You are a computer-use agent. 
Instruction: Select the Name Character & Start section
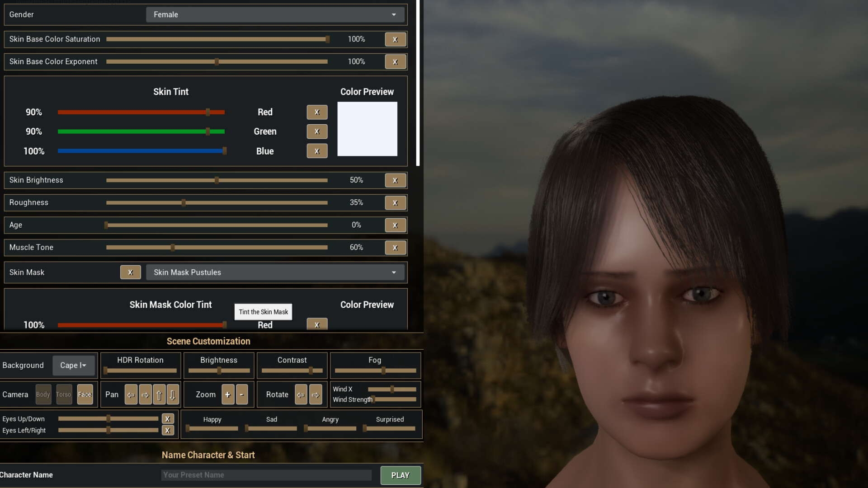click(x=208, y=455)
